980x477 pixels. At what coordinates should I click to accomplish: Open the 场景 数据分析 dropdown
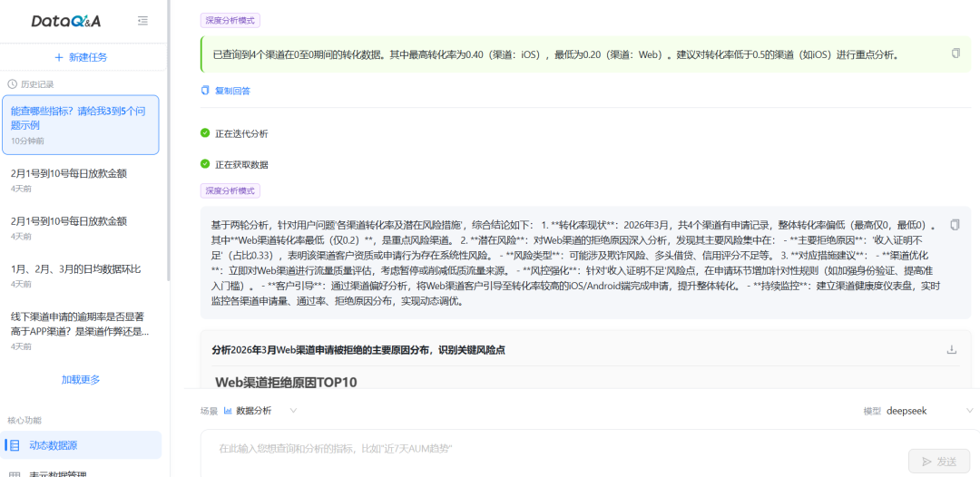[260, 410]
